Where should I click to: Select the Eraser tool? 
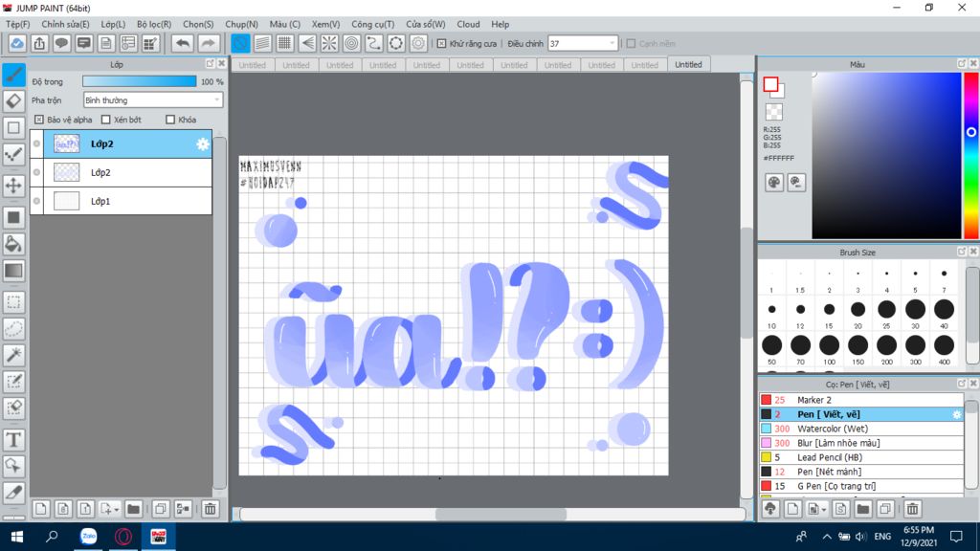point(13,101)
